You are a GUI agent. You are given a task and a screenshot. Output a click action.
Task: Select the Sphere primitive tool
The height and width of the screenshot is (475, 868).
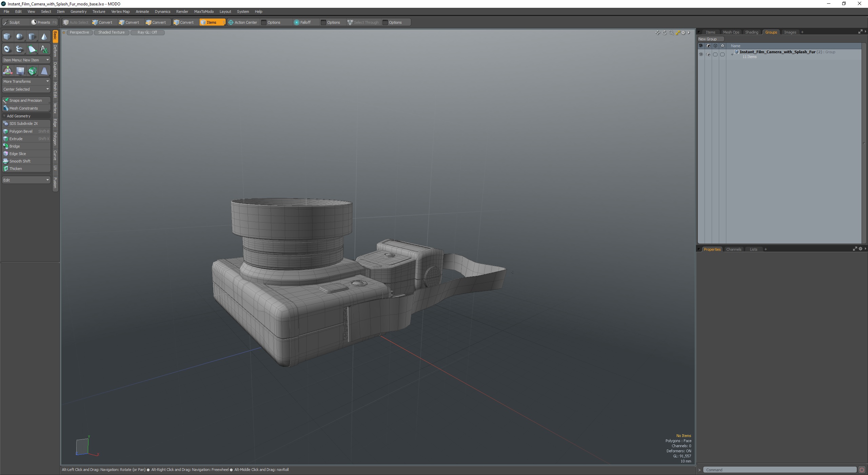point(20,37)
